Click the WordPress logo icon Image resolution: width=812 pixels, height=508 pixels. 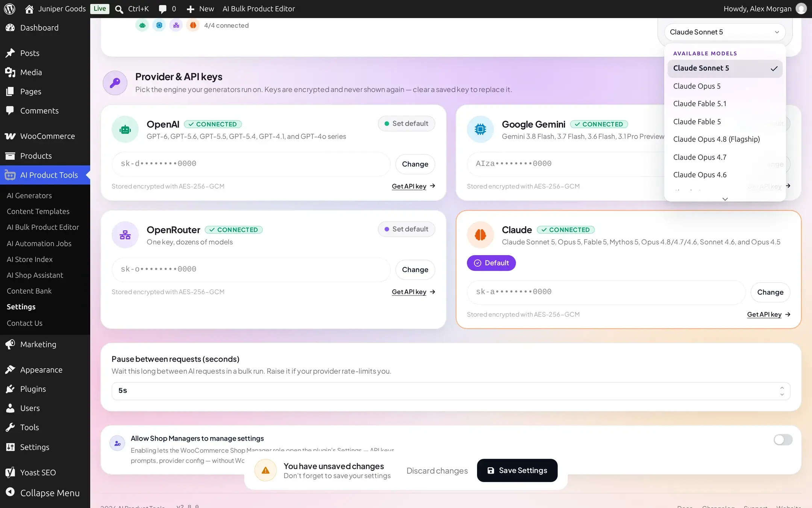pos(9,9)
